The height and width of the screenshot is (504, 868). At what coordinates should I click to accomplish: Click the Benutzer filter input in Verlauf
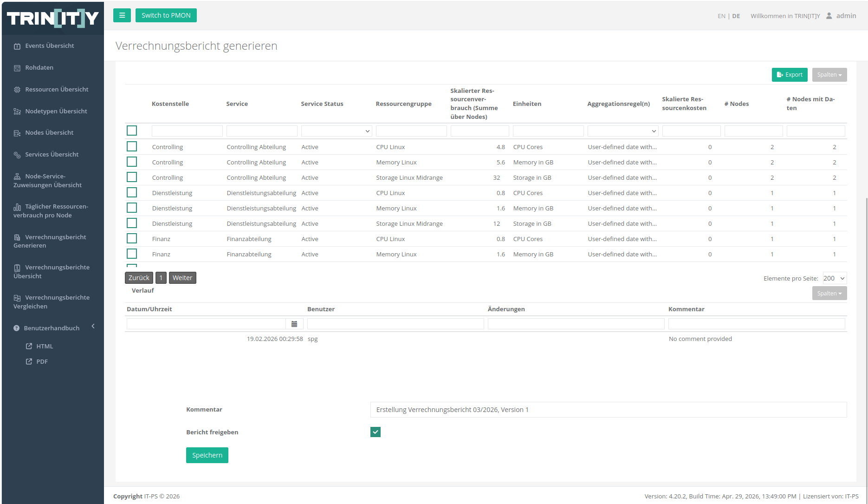coord(395,324)
